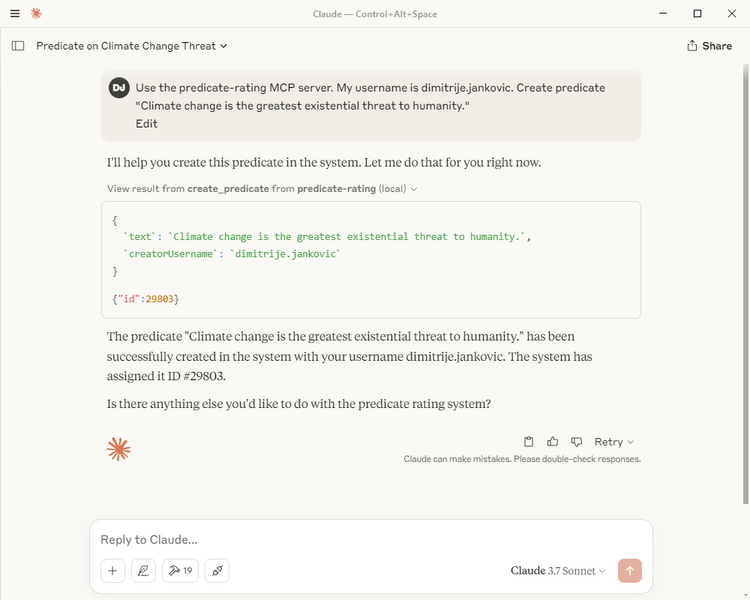Copy the response with clipboard icon
The width and height of the screenshot is (750, 600).
point(529,442)
